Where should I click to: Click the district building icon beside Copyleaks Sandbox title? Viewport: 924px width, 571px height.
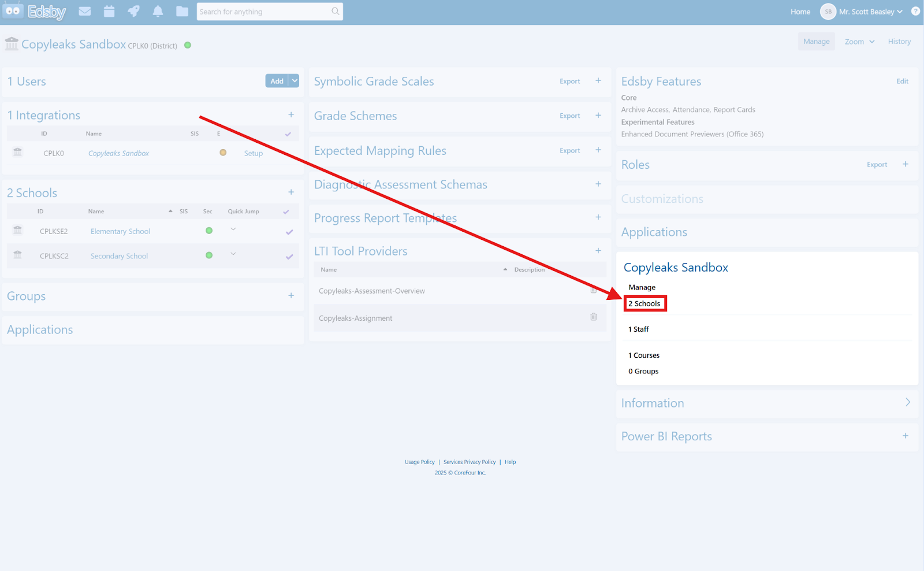pyautogui.click(x=12, y=43)
